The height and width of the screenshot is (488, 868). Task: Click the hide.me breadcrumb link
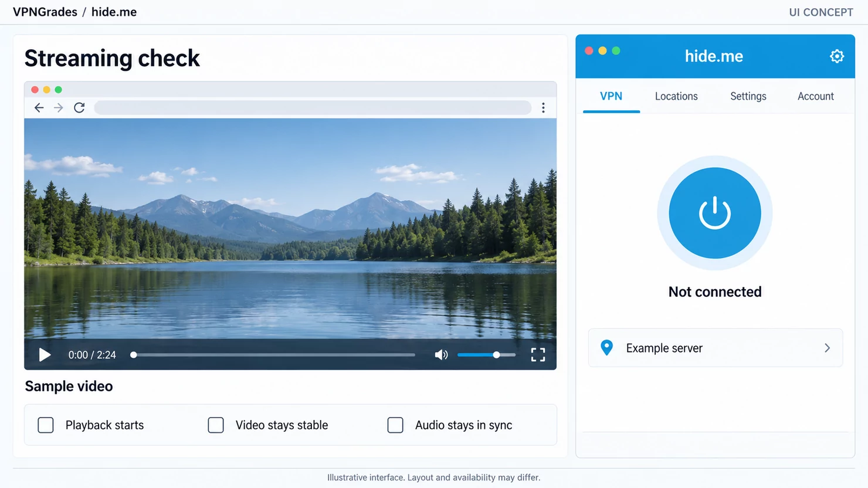(x=114, y=12)
